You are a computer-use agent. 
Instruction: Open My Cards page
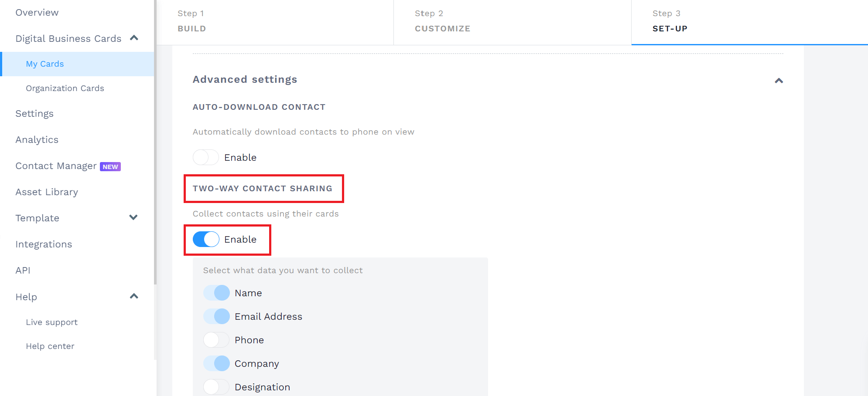tap(45, 64)
